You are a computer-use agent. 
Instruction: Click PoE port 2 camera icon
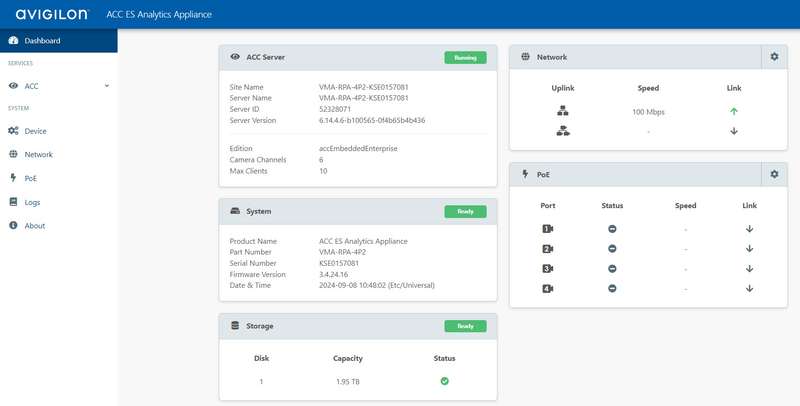547,249
